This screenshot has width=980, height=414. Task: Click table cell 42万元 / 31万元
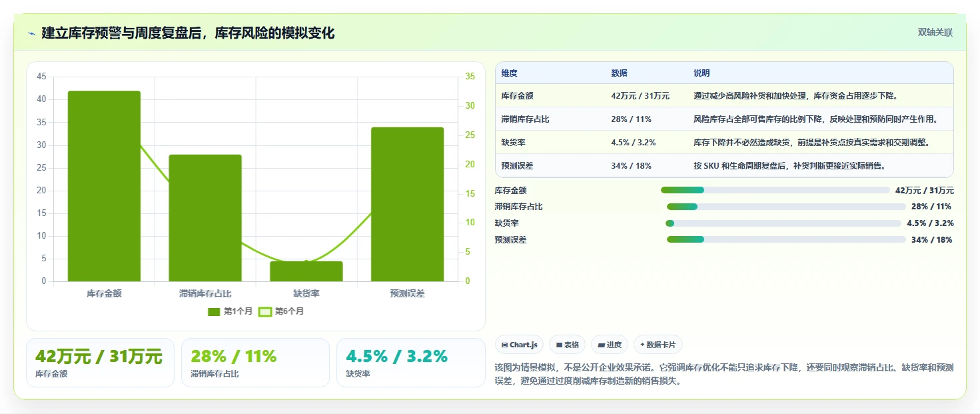click(640, 96)
